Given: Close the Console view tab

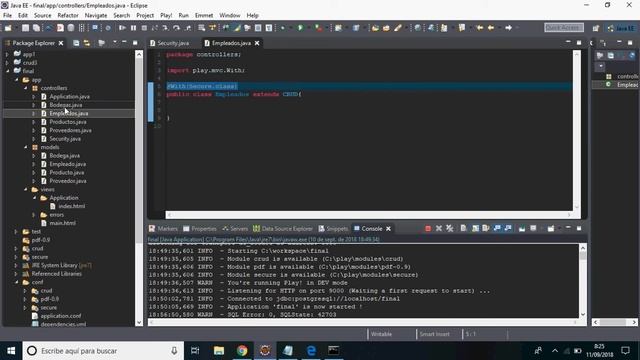Looking at the screenshot, I should [x=388, y=229].
